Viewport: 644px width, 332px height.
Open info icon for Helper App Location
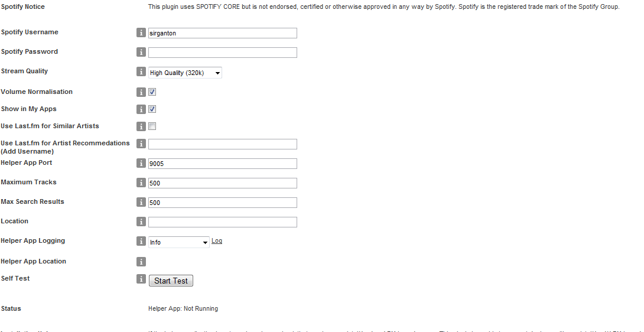click(141, 262)
